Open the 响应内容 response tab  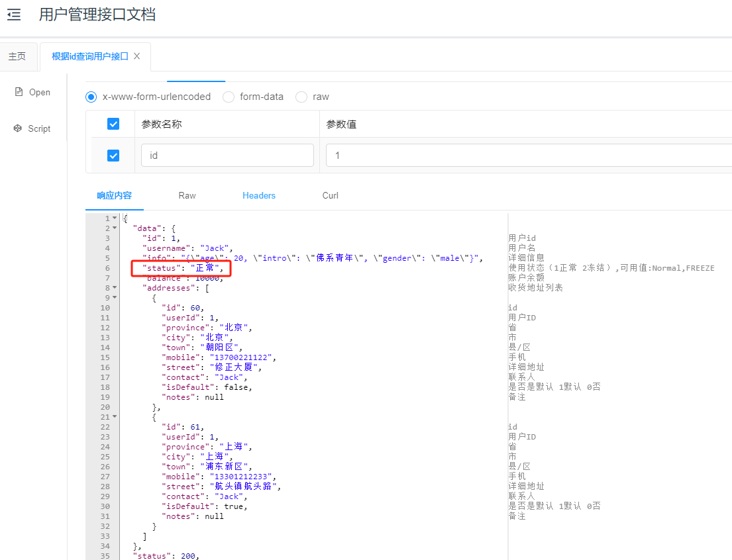coord(115,195)
